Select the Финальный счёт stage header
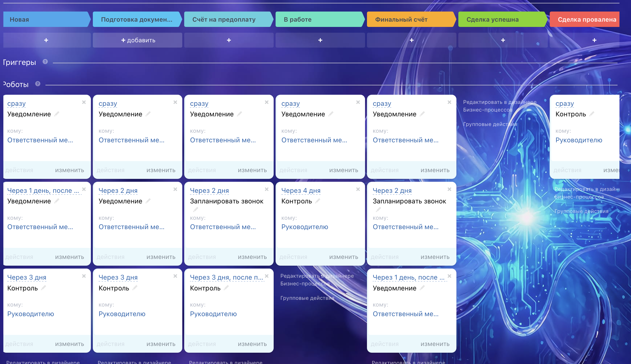 tap(411, 19)
